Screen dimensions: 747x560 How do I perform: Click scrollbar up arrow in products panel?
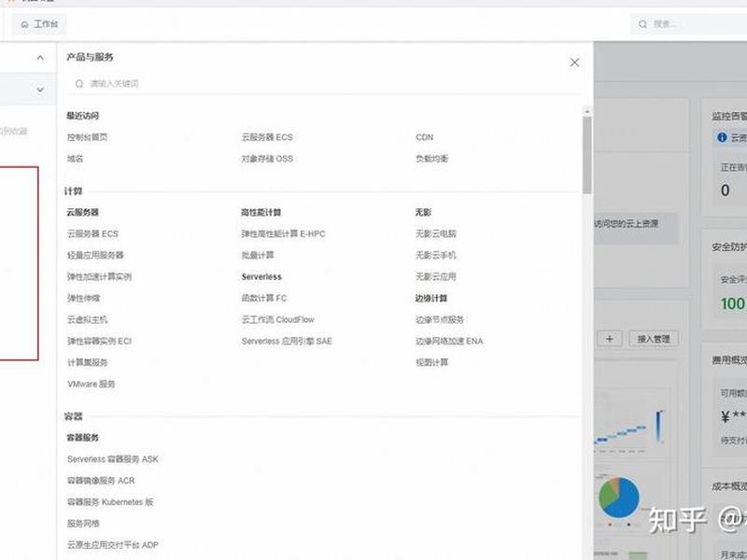point(587,111)
